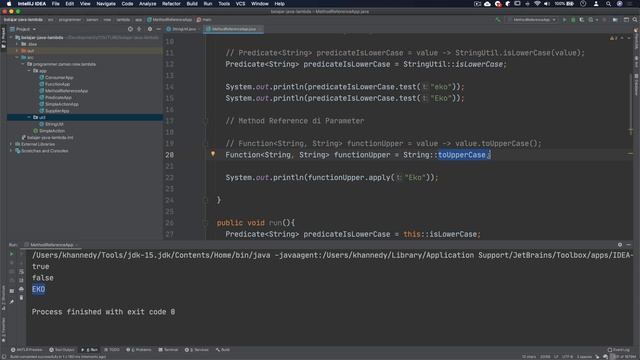Expand the .idea folder

[x=18, y=44]
